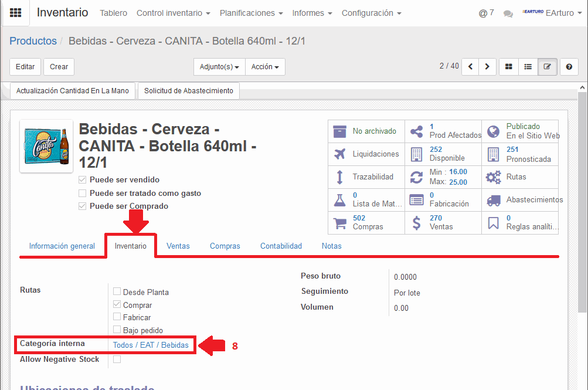This screenshot has width=588, height=390.
Task: Click the Canita product image thumbnail
Action: [46, 146]
